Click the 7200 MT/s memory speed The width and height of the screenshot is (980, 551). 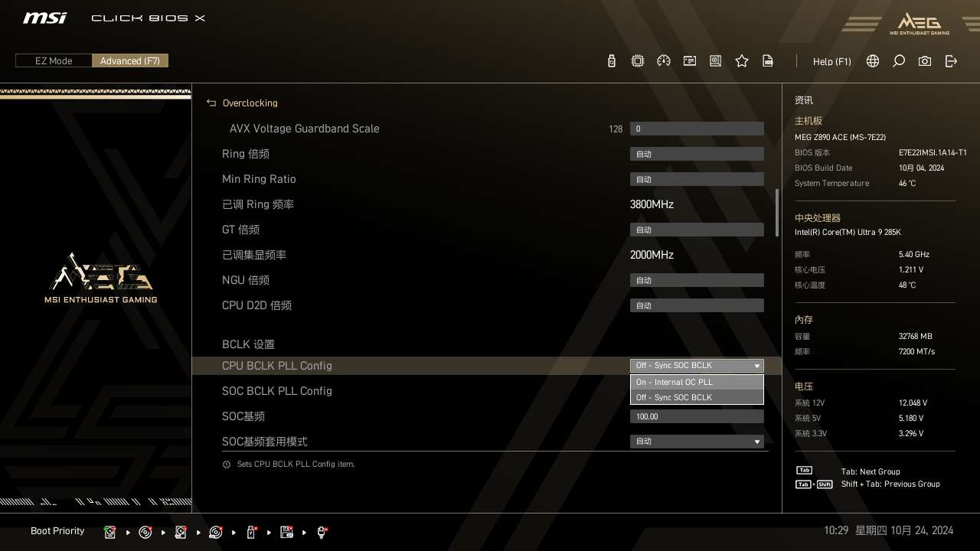pyautogui.click(x=916, y=351)
